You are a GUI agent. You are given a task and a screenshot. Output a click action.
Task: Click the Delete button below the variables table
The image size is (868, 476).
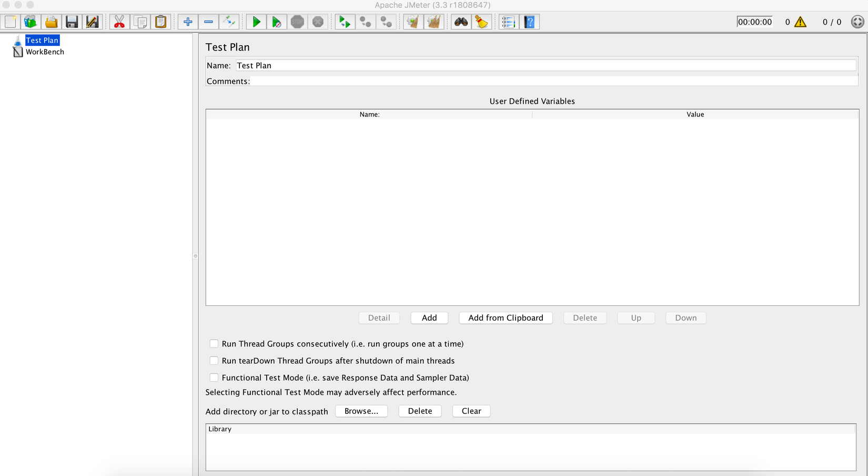(585, 318)
